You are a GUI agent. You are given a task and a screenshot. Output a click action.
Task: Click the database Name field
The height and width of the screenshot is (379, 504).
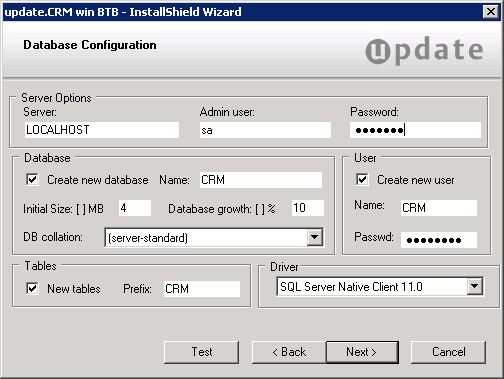261,180
